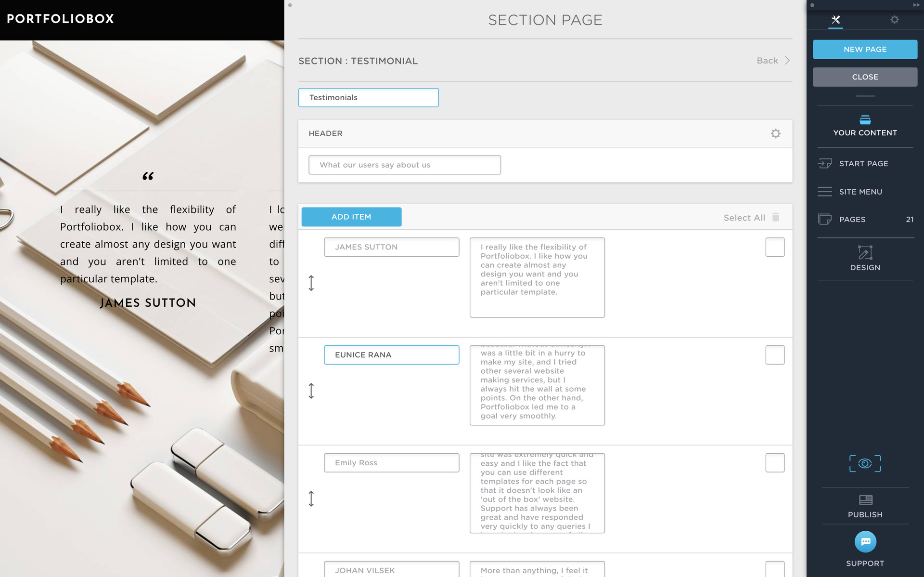924x577 pixels.
Task: Click the PORTFOLIOBOX logo
Action: coord(61,19)
